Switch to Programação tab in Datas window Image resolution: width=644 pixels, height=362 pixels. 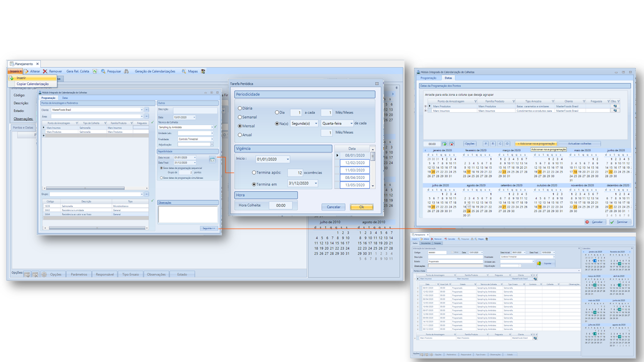pos(429,78)
